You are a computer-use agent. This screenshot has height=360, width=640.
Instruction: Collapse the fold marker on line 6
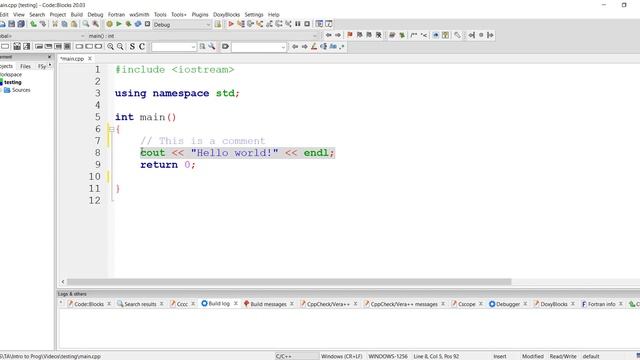[111, 129]
